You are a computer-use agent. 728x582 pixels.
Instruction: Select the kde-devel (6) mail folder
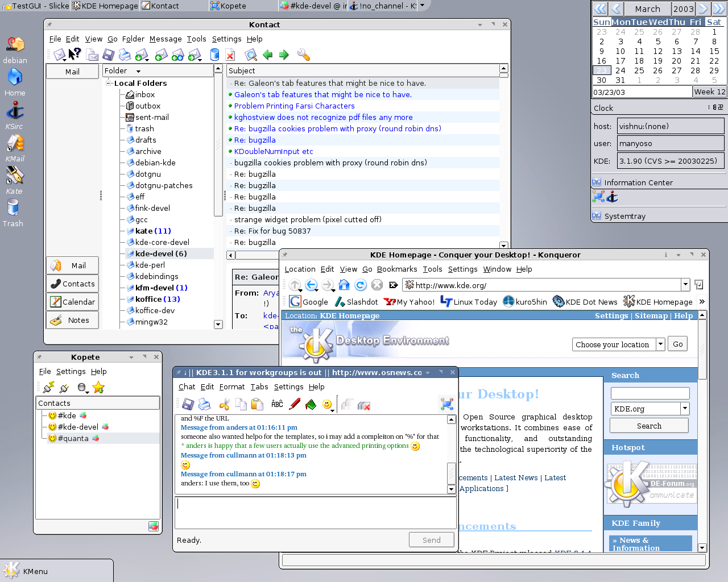point(161,253)
